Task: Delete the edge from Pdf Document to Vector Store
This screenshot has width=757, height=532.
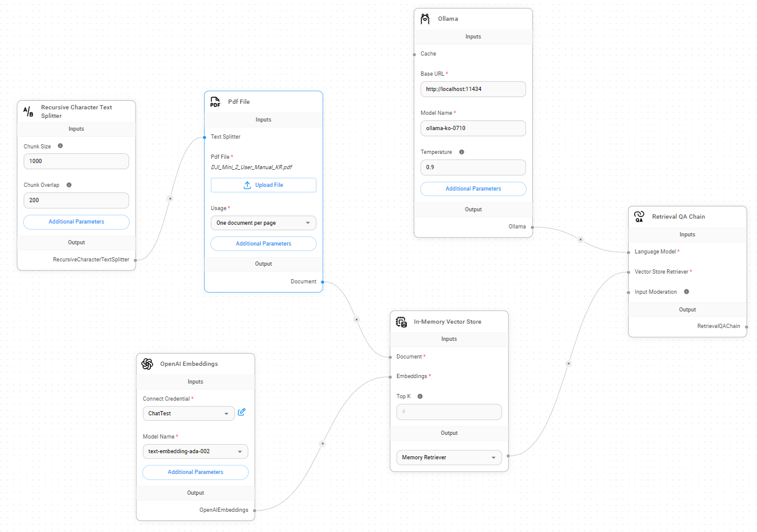Action: [357, 319]
